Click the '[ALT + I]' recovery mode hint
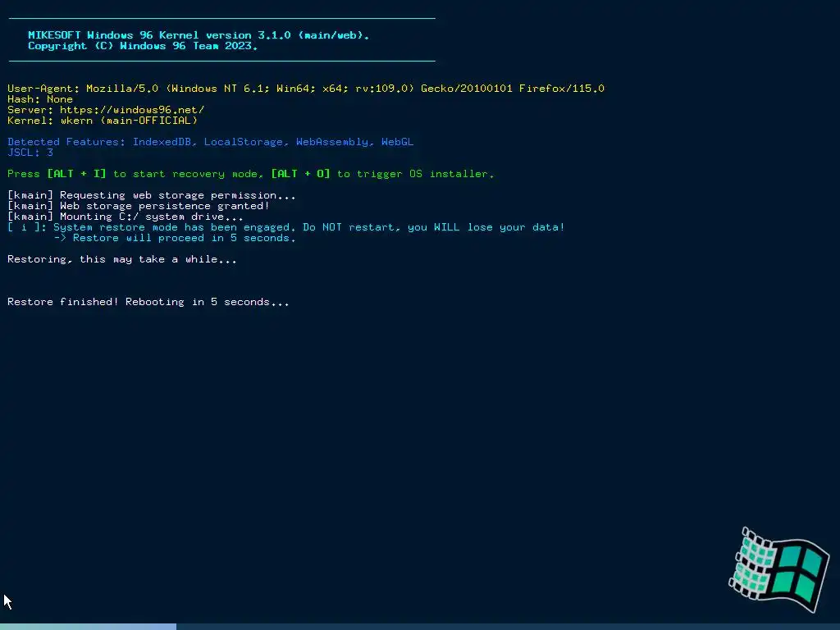The image size is (840, 630). (x=76, y=174)
